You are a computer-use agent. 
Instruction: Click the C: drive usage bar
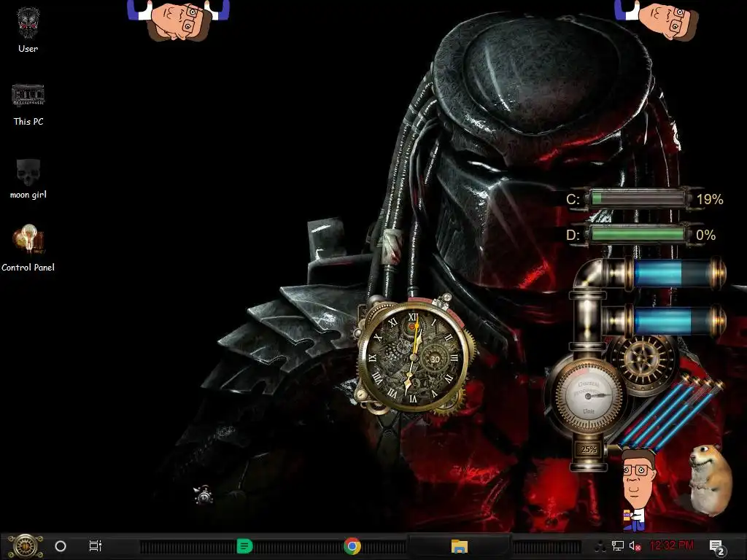638,198
